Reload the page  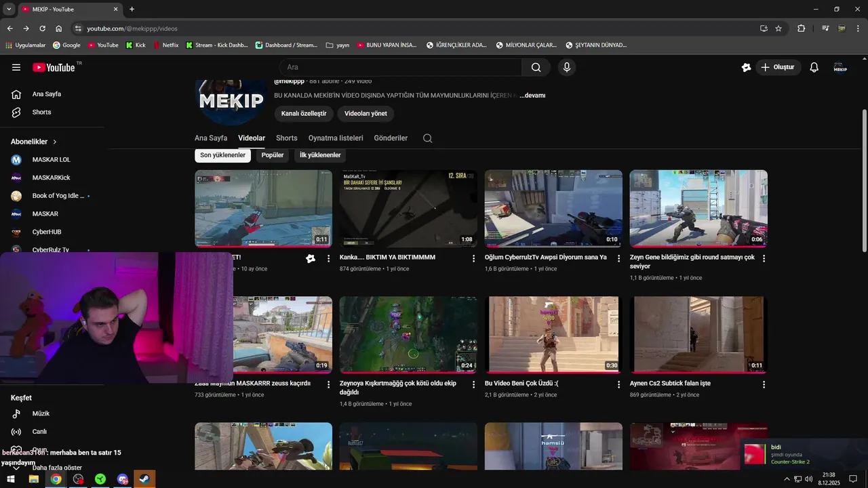[x=42, y=28]
